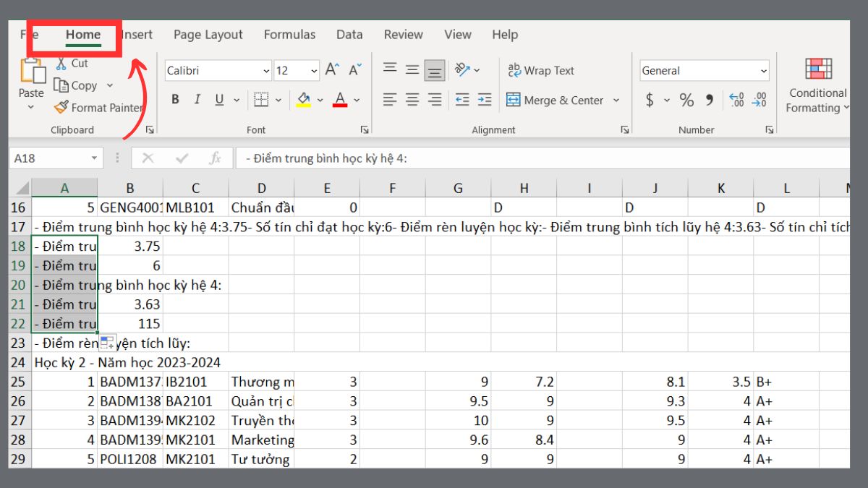
Task: Open Auto Fill Options icon
Action: click(107, 343)
